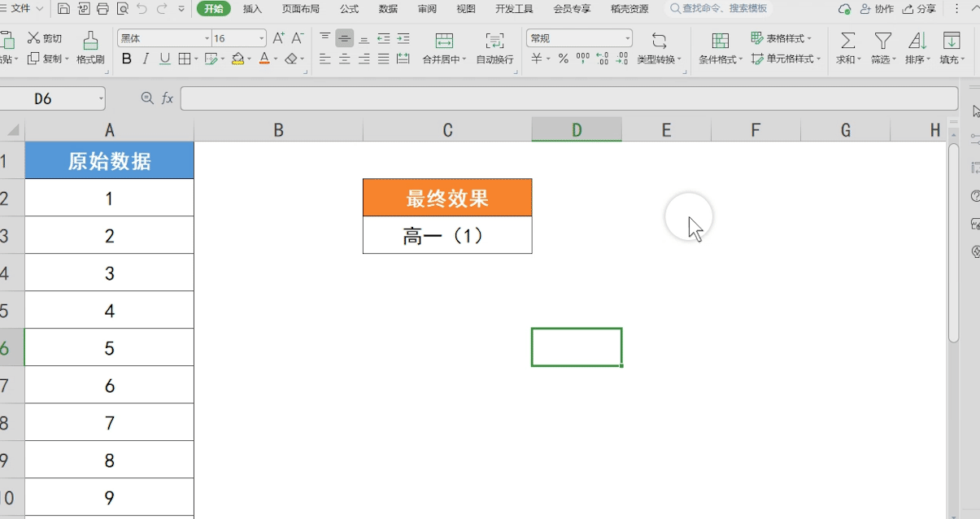Click the 排序 sort icon
Viewport: 980px width, 519px height.
point(917,41)
